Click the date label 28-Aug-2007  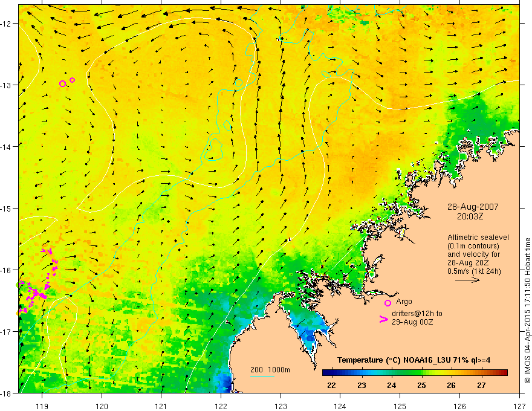(x=473, y=207)
